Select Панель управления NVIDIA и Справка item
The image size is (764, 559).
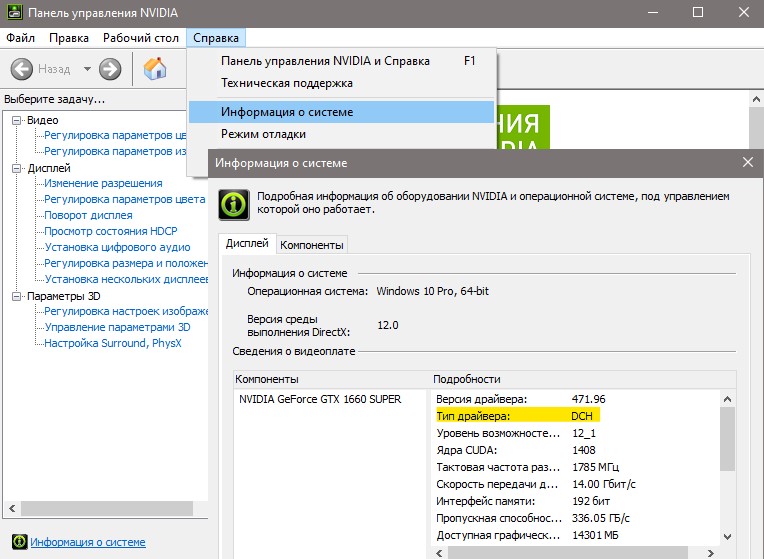click(x=342, y=61)
